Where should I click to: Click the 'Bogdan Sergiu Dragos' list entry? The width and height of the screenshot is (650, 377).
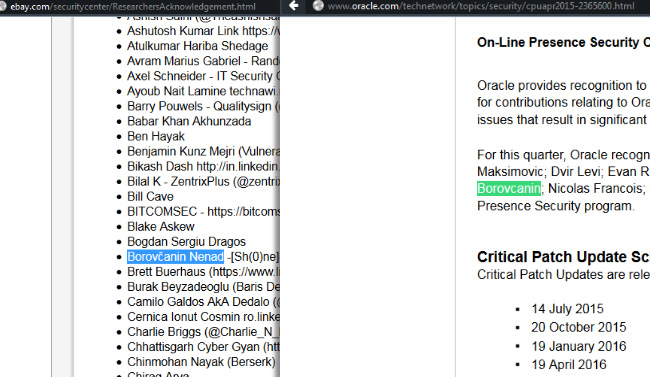click(186, 242)
